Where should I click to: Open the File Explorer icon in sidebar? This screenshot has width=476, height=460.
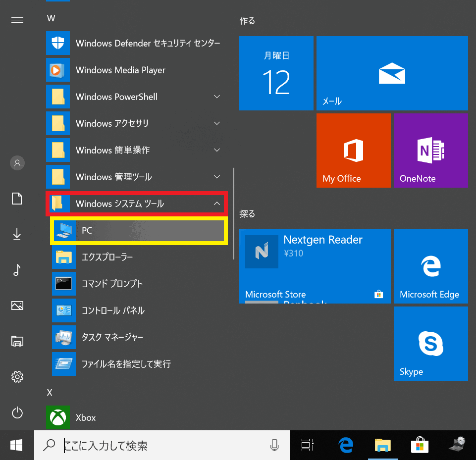(17, 341)
